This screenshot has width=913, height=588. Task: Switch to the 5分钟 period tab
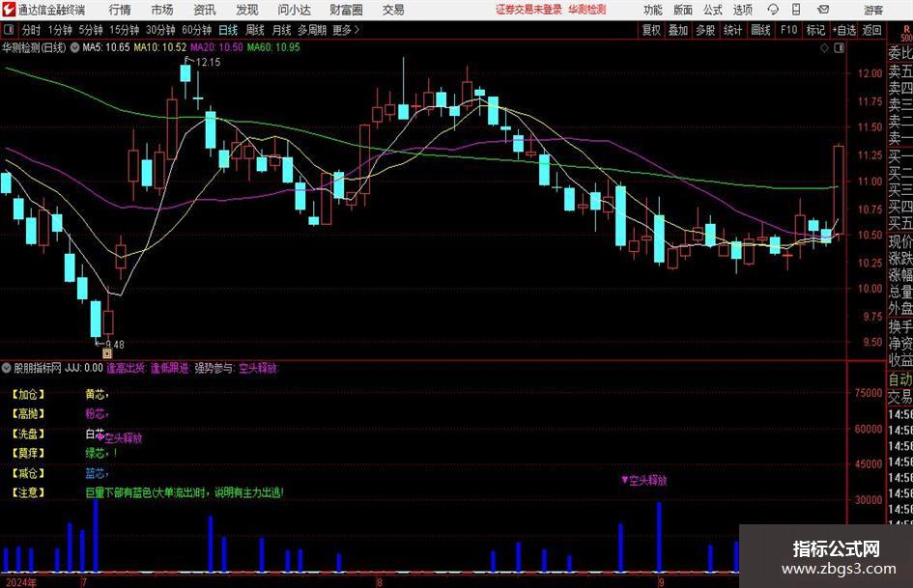point(91,30)
